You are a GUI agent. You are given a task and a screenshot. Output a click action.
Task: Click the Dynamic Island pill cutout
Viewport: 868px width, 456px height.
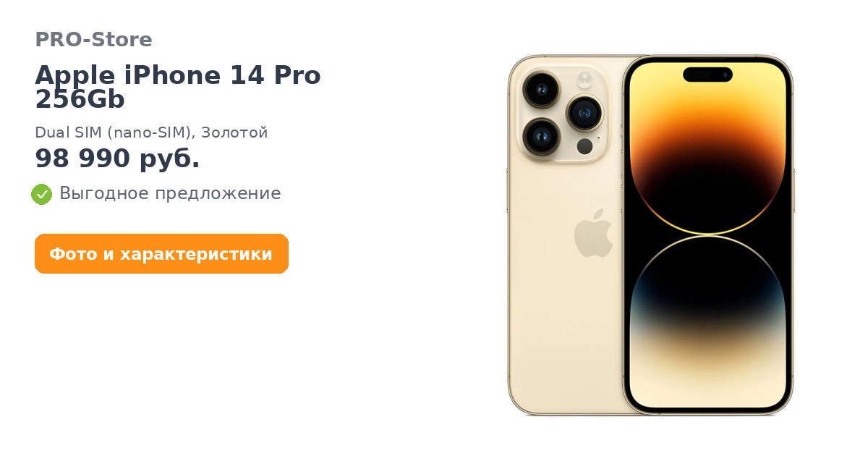tap(707, 74)
